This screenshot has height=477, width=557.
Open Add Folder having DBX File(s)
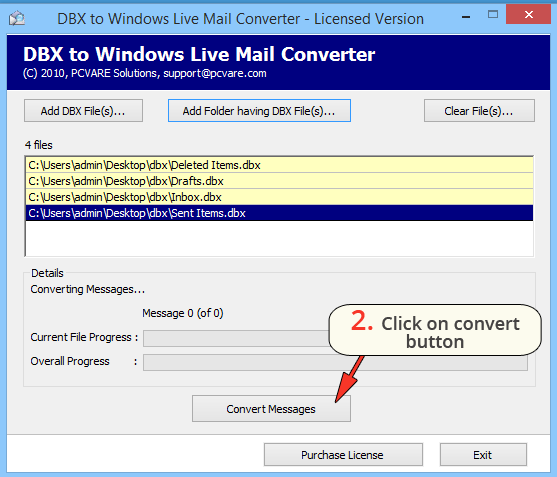[x=259, y=111]
